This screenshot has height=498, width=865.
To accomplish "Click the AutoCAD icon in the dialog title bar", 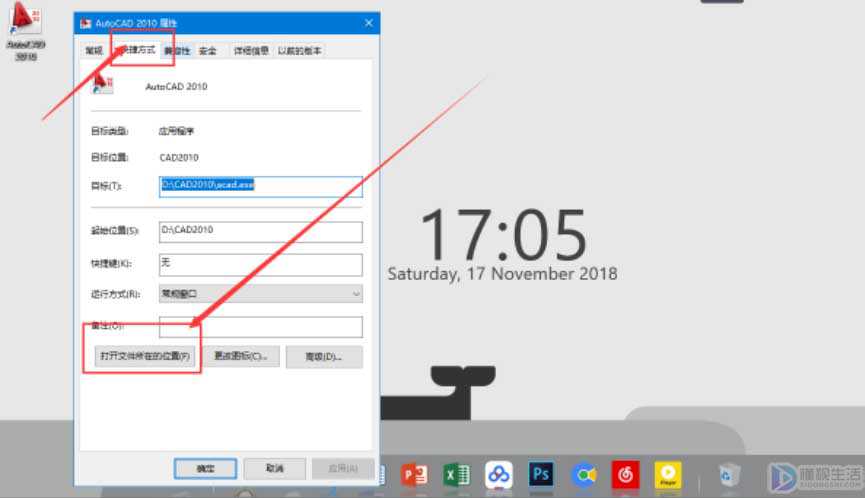I will pos(86,23).
